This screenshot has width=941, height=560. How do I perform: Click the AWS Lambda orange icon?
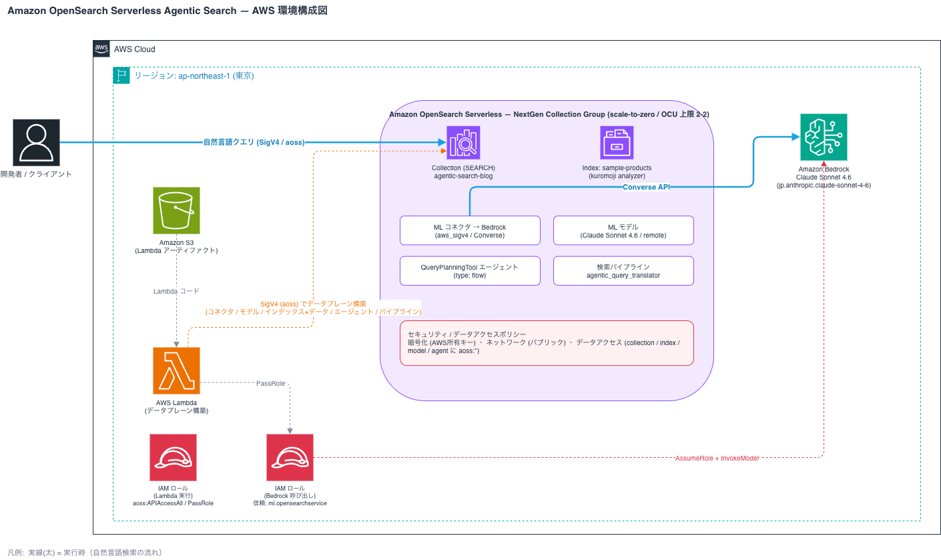[x=176, y=370]
